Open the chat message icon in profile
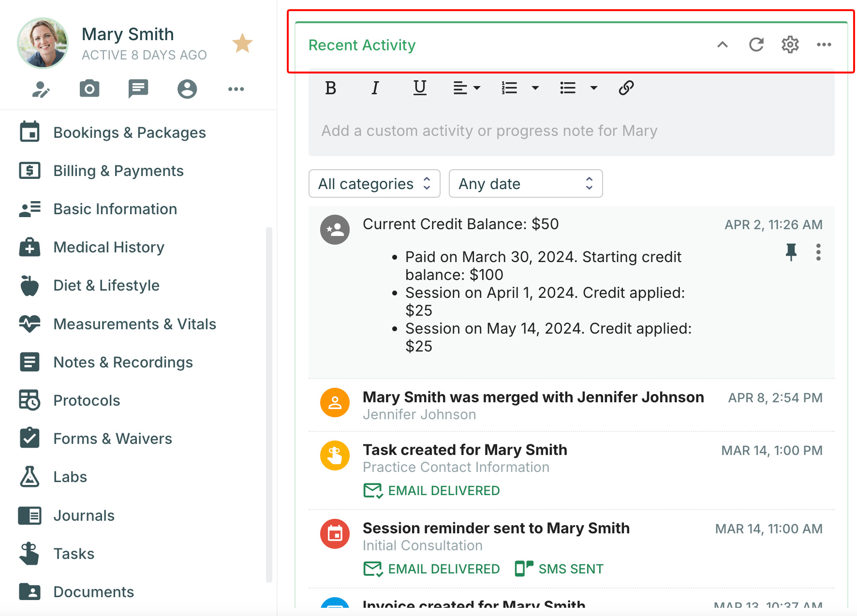The height and width of the screenshot is (616, 857). point(138,89)
